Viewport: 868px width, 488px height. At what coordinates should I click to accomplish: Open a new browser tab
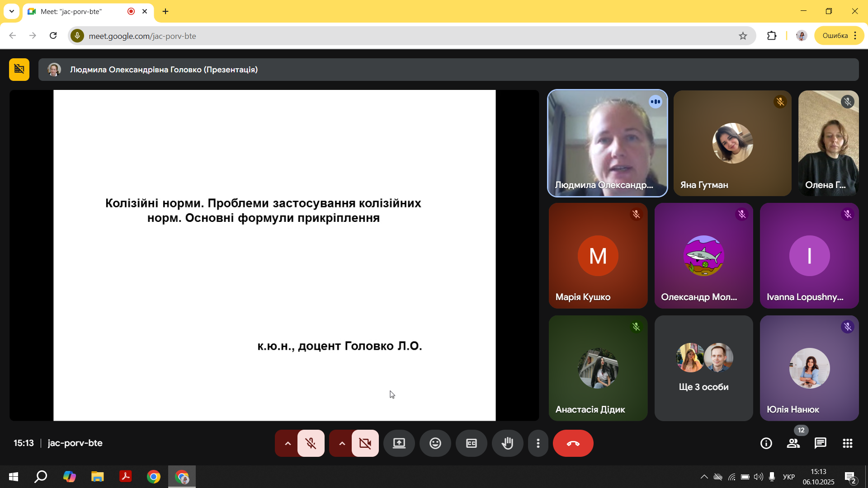(165, 11)
